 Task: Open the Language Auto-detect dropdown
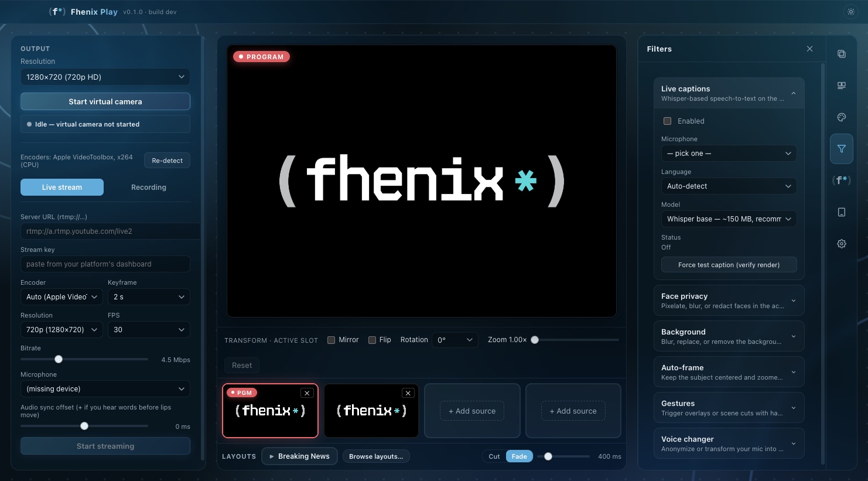pyautogui.click(x=729, y=186)
